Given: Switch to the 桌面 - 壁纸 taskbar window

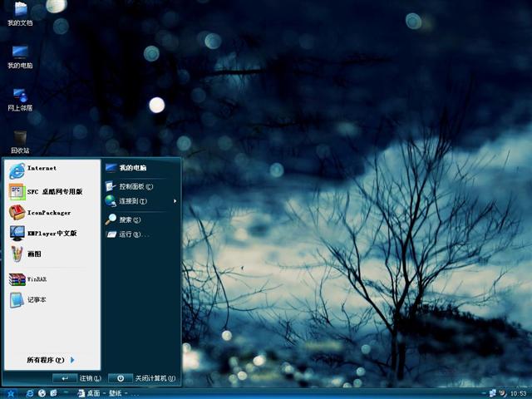Looking at the screenshot, I should tap(107, 393).
